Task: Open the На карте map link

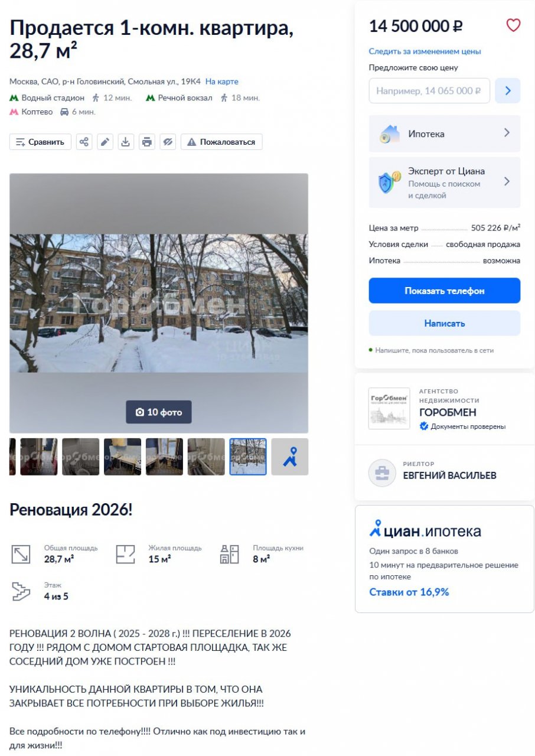Action: pos(222,82)
